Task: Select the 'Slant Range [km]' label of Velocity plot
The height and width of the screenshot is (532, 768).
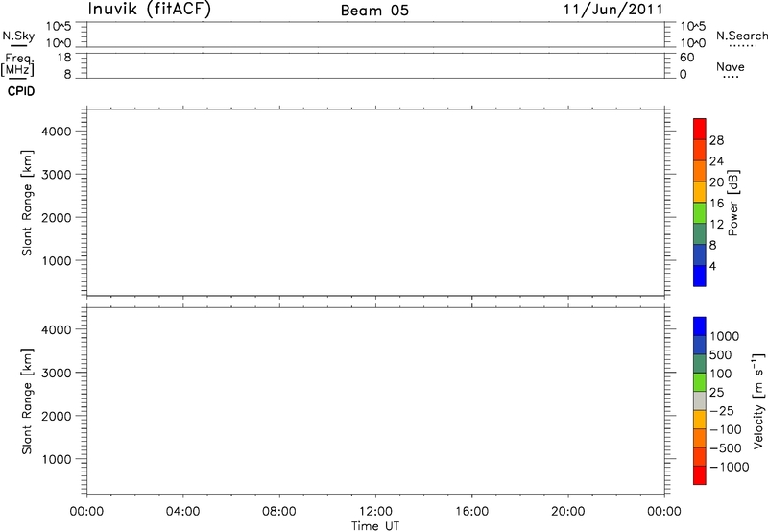Action: coord(27,401)
